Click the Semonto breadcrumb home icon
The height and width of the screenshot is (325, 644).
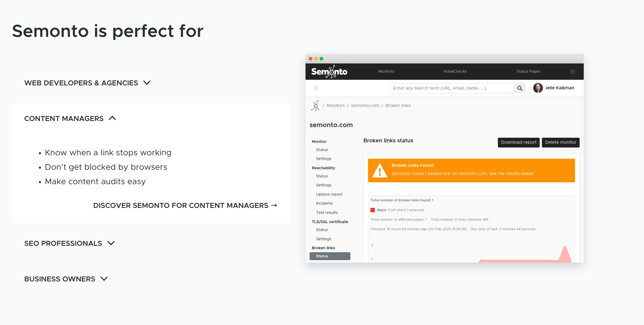click(315, 105)
